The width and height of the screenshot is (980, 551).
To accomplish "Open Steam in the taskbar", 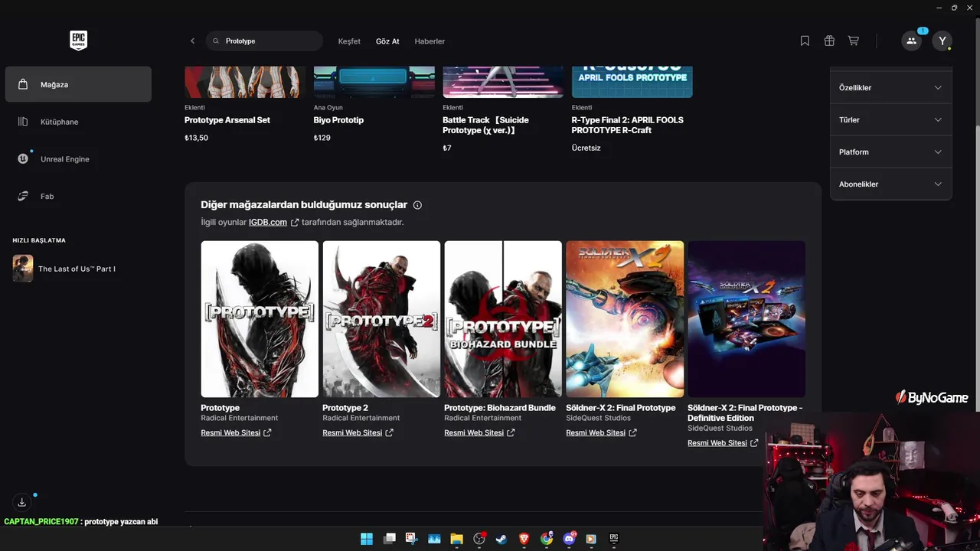I will point(501,539).
